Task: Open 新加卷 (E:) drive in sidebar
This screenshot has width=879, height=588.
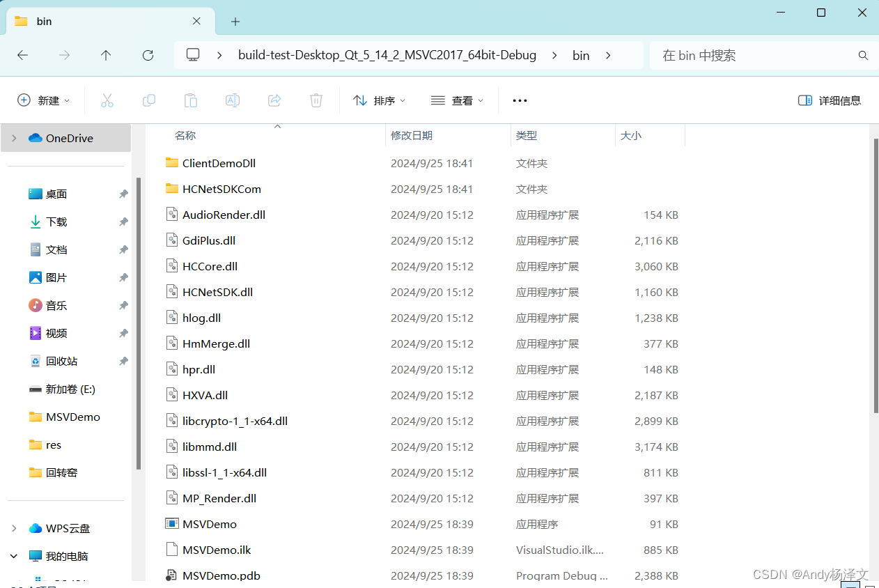Action: pos(62,389)
